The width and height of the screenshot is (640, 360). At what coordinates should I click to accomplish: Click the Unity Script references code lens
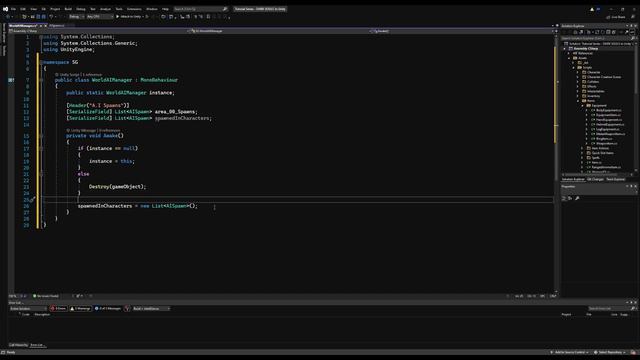78,75
